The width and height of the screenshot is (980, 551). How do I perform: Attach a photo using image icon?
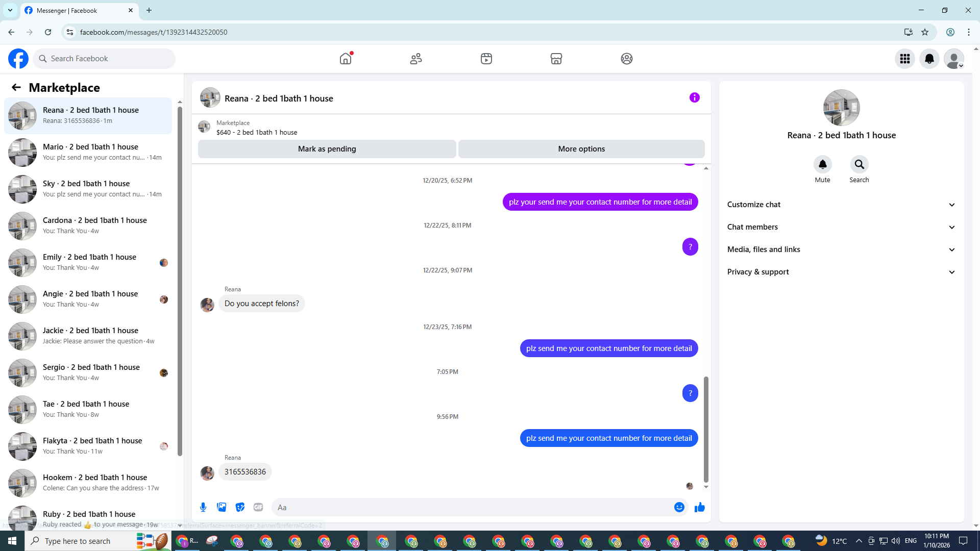222,507
